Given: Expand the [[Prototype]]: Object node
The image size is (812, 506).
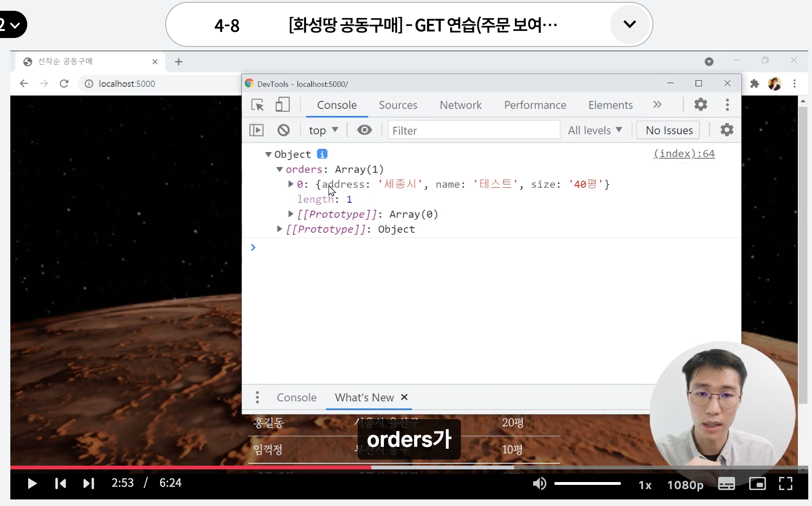Looking at the screenshot, I should coord(280,229).
